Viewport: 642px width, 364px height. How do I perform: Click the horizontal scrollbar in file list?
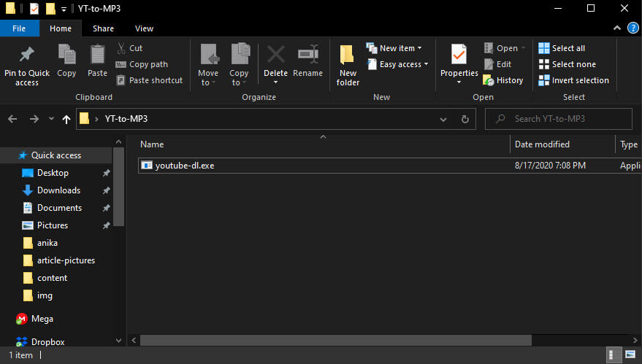point(336,340)
